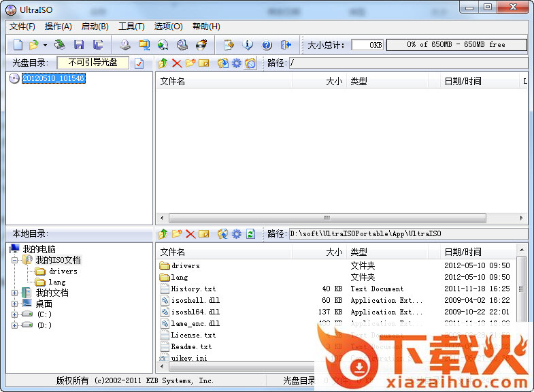
Task: Open dropdown arrow beside Open file icon
Action: [45, 46]
